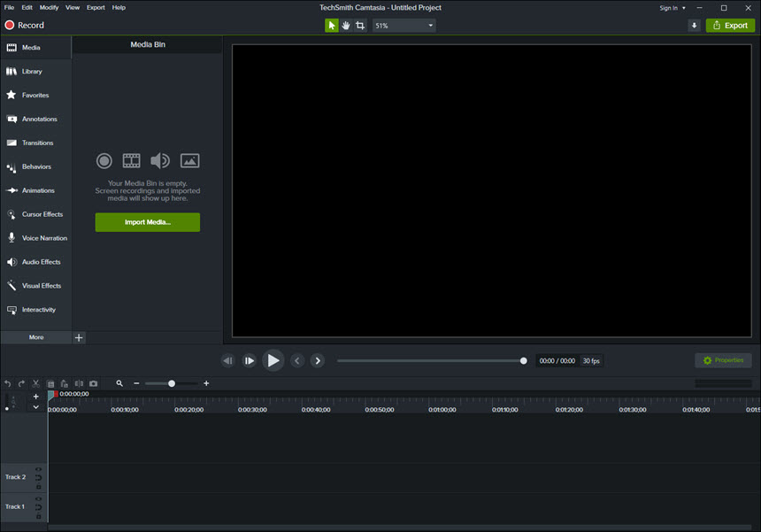Click the previous frame step-back button
The width and height of the screenshot is (761, 532).
pos(227,360)
